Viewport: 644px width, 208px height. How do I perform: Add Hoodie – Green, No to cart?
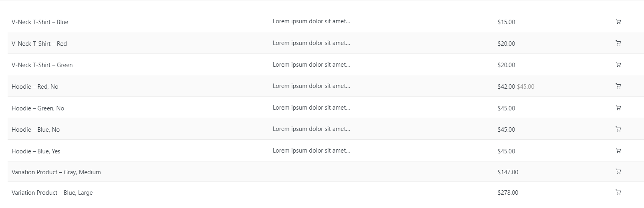coord(618,108)
